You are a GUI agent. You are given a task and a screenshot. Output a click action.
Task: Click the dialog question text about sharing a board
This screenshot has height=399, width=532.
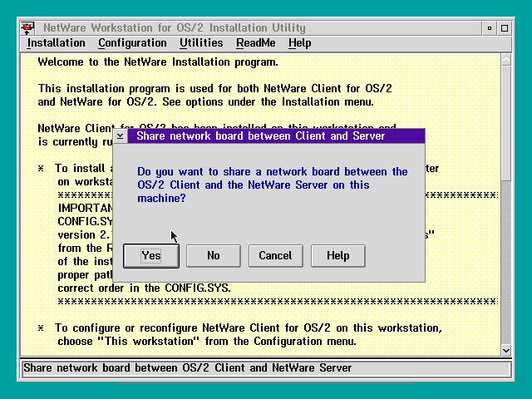(x=273, y=185)
